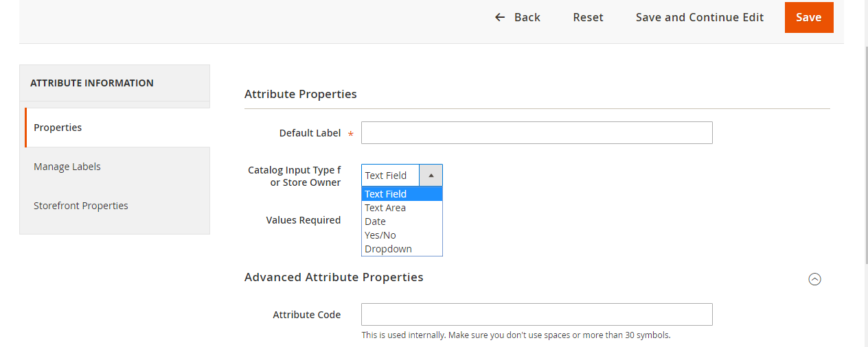
Task: Click the Catalog Input Type label
Action: [295, 176]
